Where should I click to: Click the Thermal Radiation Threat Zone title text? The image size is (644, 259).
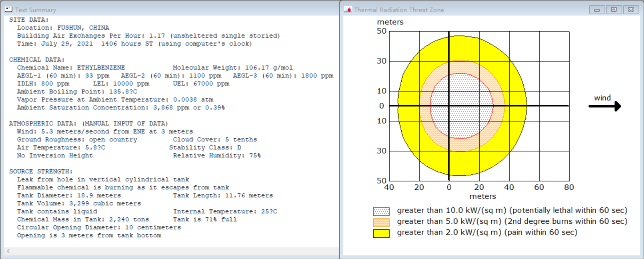tap(399, 10)
